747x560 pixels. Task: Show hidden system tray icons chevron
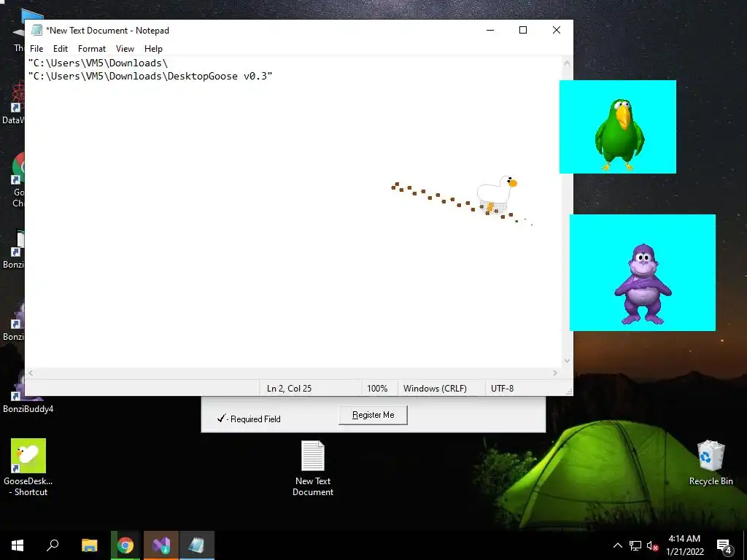(617, 545)
